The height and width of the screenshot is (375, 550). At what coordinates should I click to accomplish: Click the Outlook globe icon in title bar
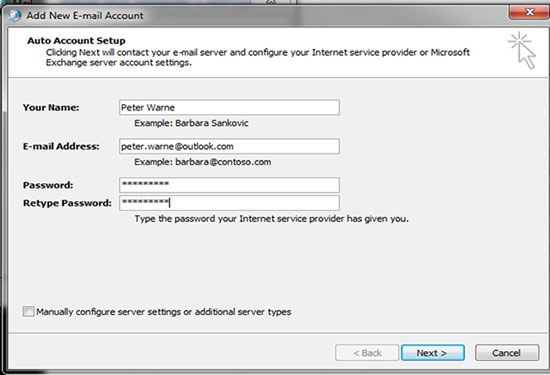point(14,15)
